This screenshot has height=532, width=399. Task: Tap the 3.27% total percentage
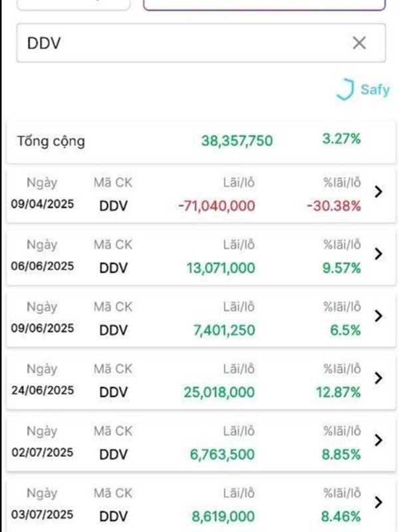click(341, 139)
